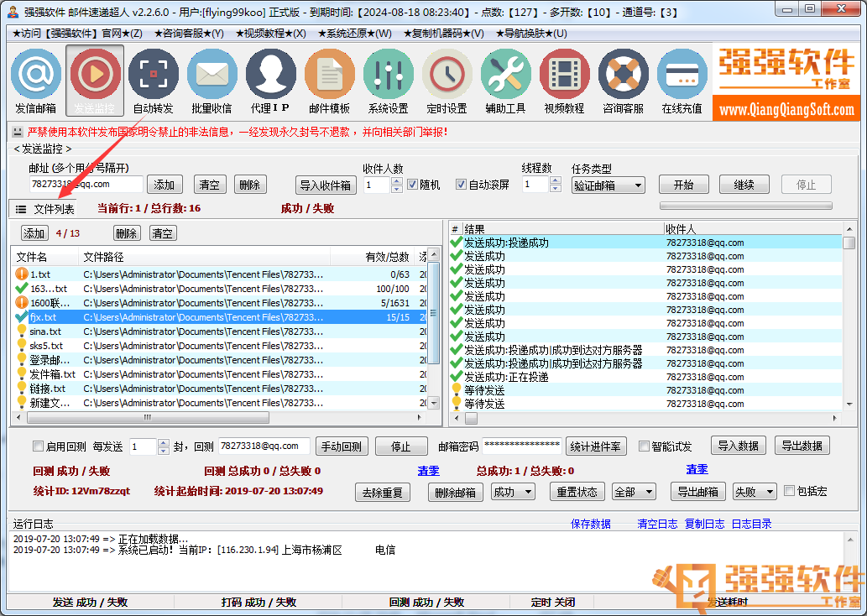Click the light bulb icon beside 链接.txt
The image size is (867, 616).
click(22, 389)
